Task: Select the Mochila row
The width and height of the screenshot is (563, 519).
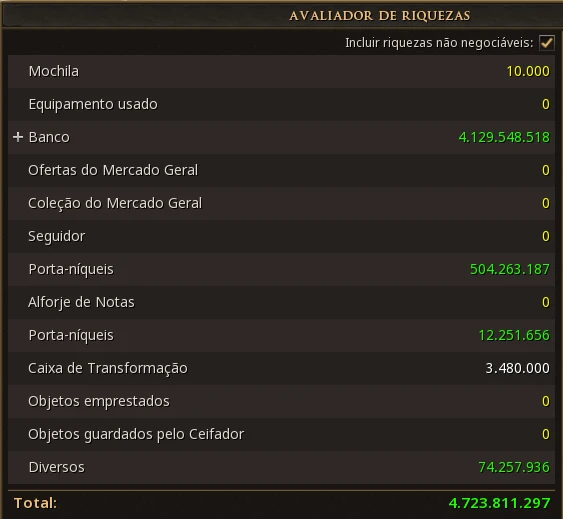Action: tap(281, 71)
